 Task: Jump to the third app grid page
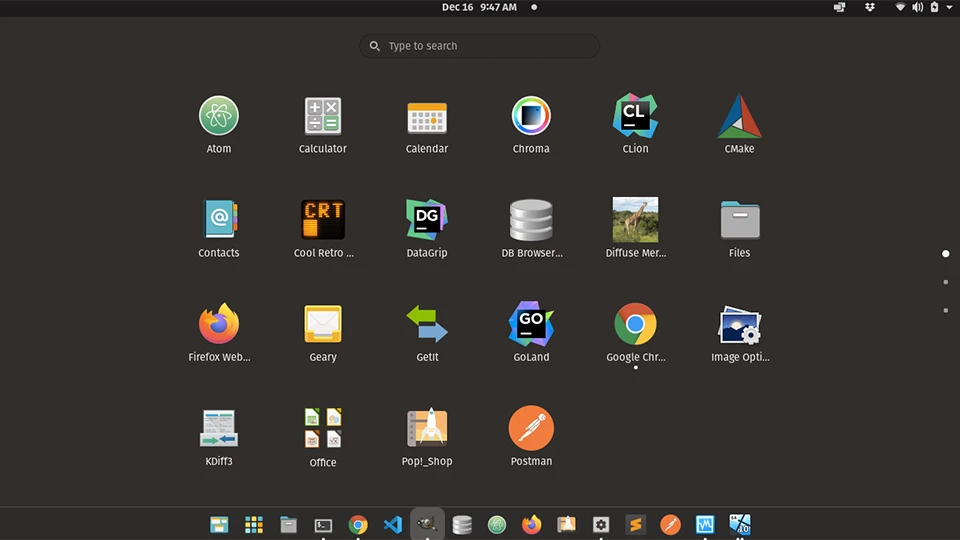[x=946, y=310]
